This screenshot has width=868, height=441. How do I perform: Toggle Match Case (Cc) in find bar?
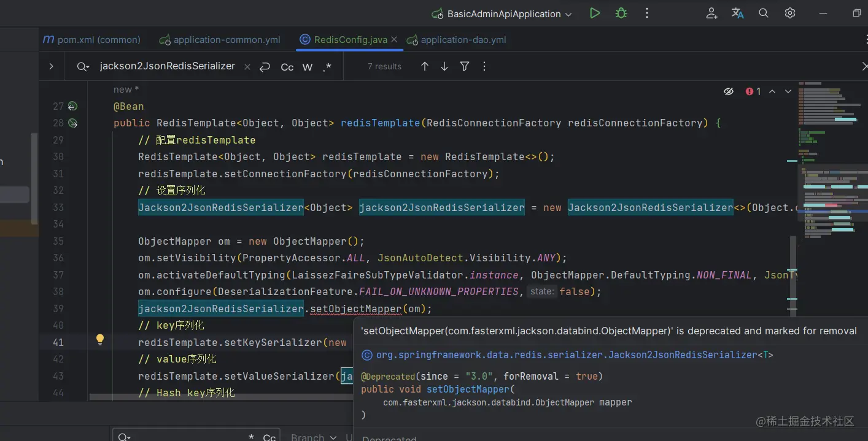pos(287,67)
